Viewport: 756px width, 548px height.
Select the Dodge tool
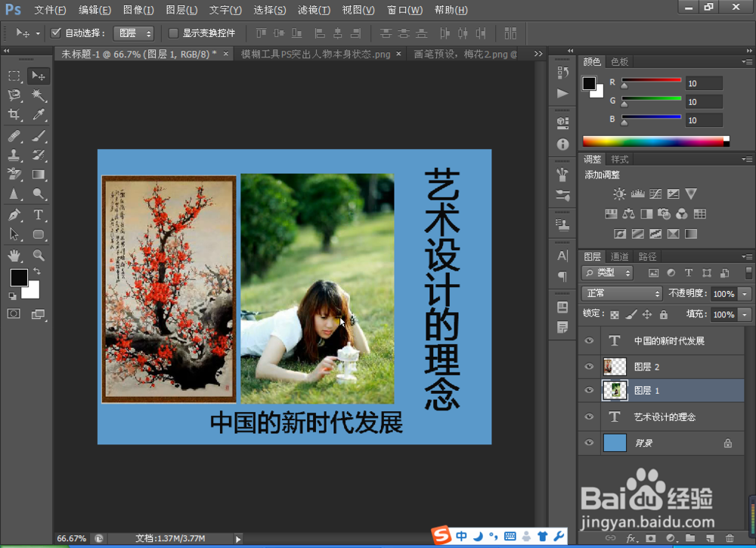click(x=38, y=194)
